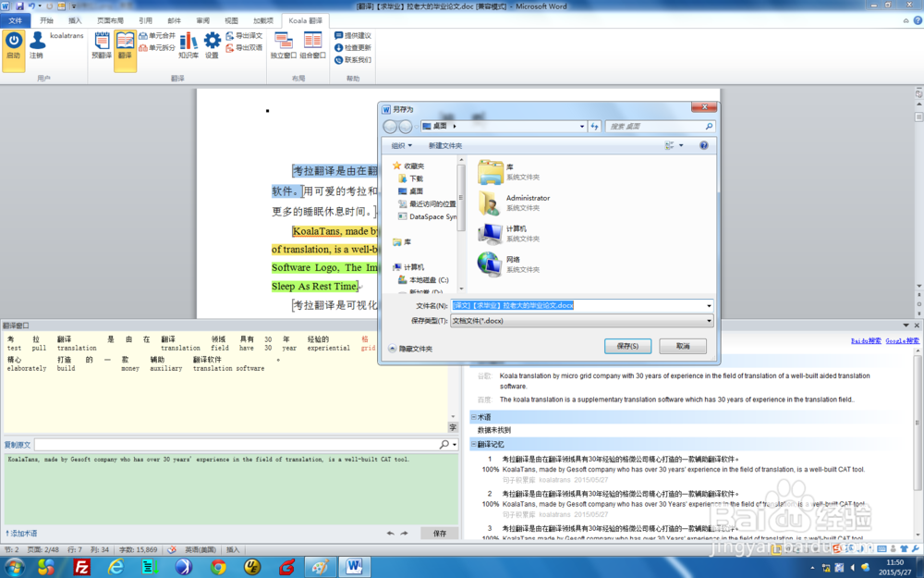Collapse the 术语 section
Viewport: 924px width, 578px height.
point(473,417)
